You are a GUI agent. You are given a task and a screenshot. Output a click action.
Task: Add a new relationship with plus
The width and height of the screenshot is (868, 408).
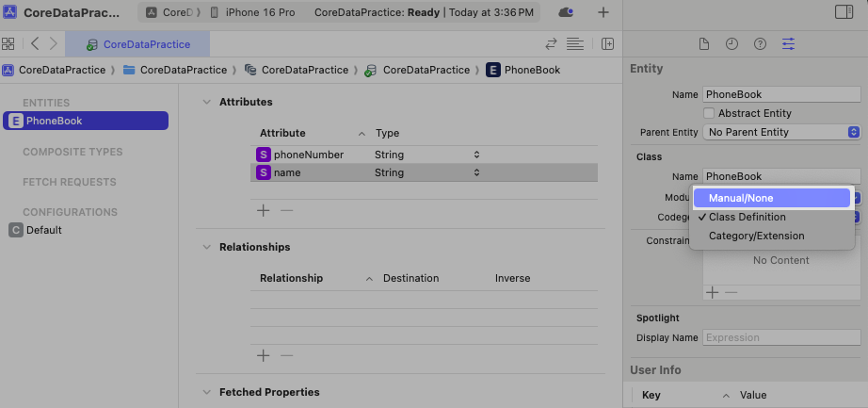[264, 355]
